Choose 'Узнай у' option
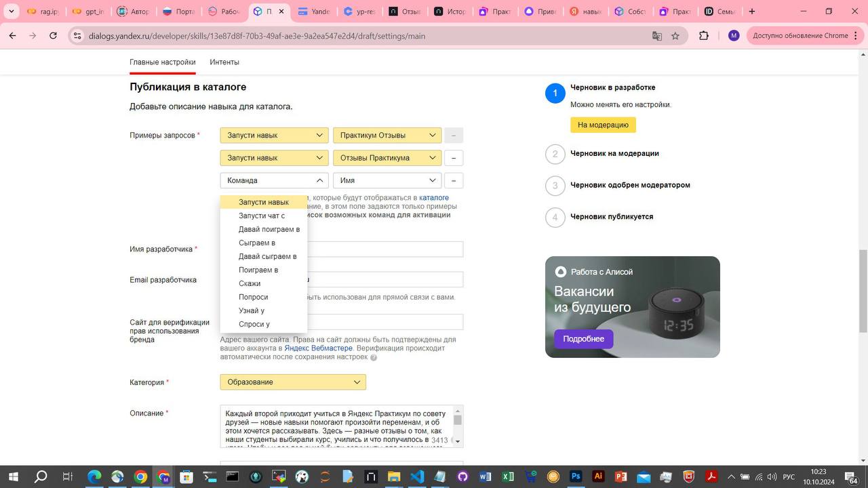This screenshot has height=488, width=868. [264, 310]
